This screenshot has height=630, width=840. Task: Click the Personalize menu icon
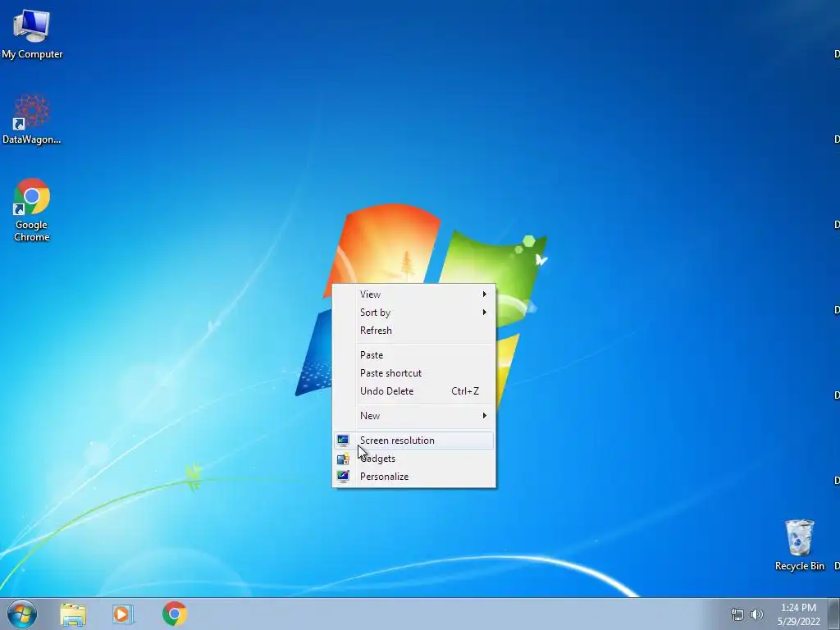343,477
